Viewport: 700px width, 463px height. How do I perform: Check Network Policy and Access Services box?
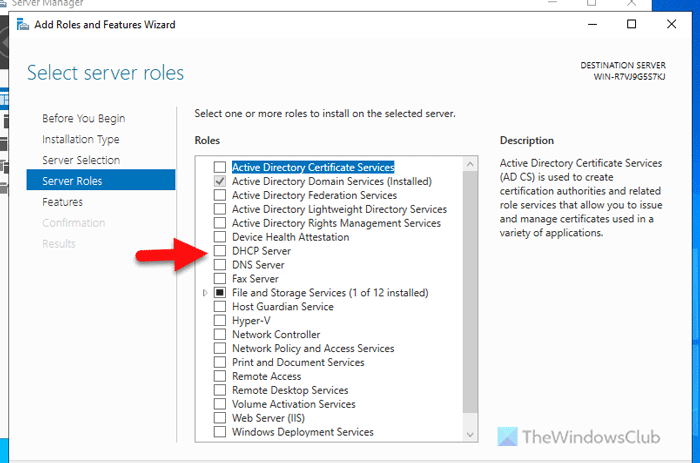pos(220,348)
